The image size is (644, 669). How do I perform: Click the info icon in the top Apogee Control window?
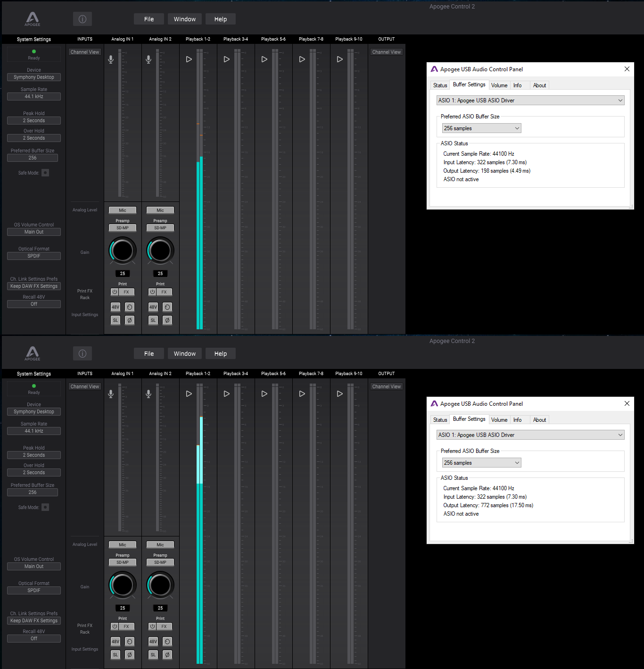(83, 19)
